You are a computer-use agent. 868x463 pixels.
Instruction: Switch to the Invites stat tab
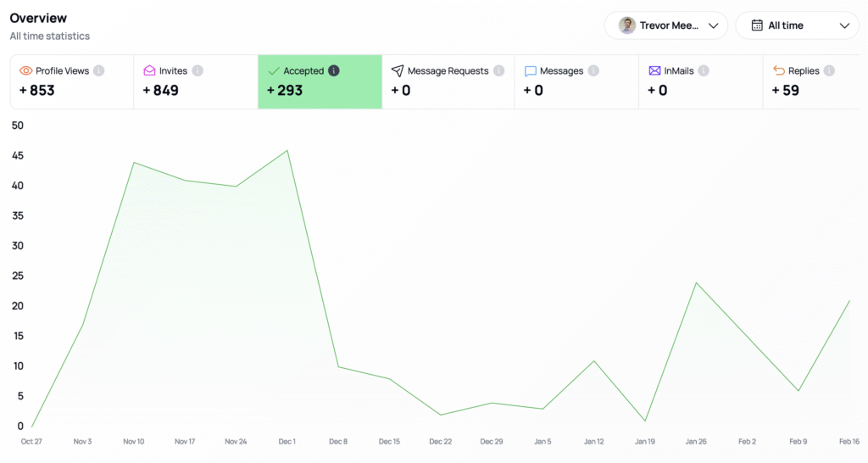[195, 82]
